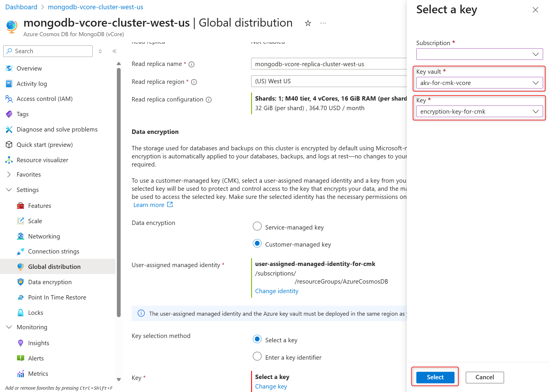
Task: Select the Customer-managed key radio button
Action: (257, 243)
